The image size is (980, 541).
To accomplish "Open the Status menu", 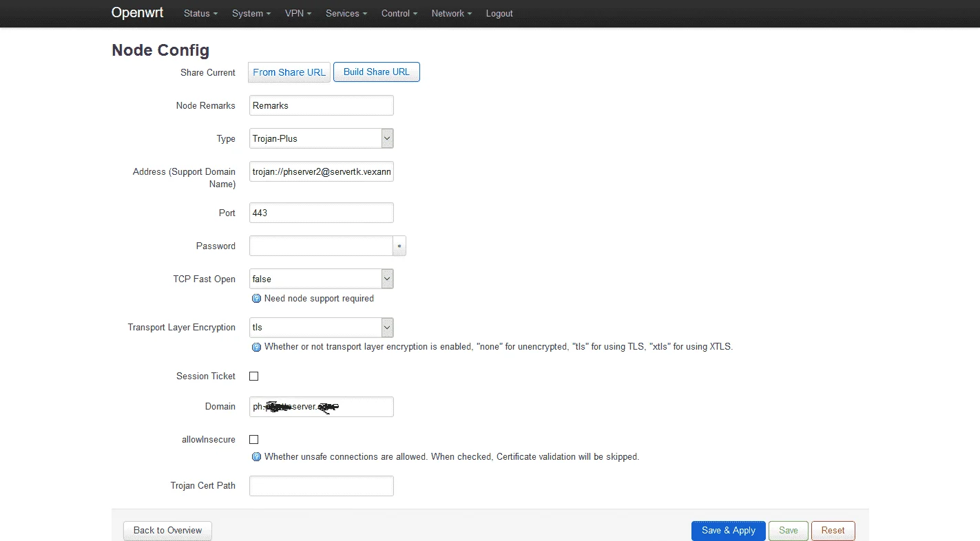I will point(200,13).
